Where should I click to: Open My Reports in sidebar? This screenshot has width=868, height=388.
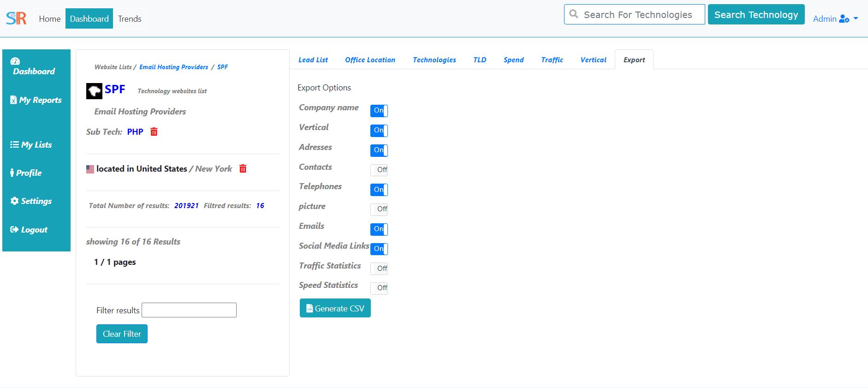(x=36, y=100)
